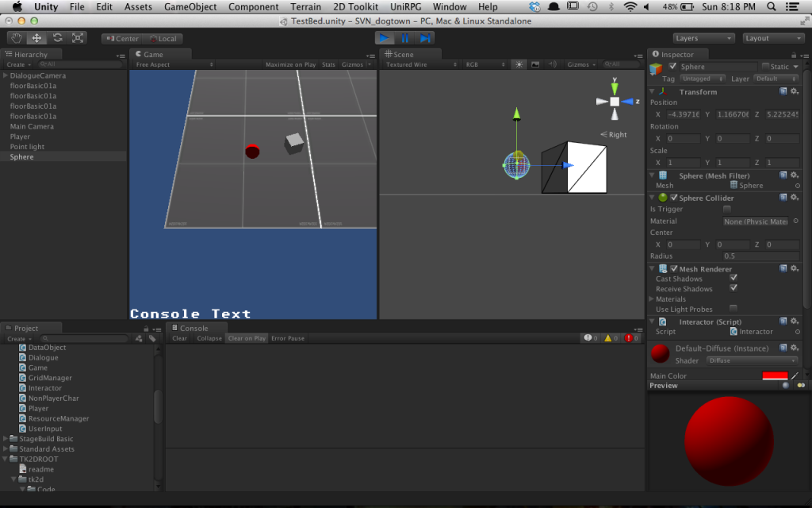Toggle Cast Shadows checkbox
812x508 pixels.
733,278
